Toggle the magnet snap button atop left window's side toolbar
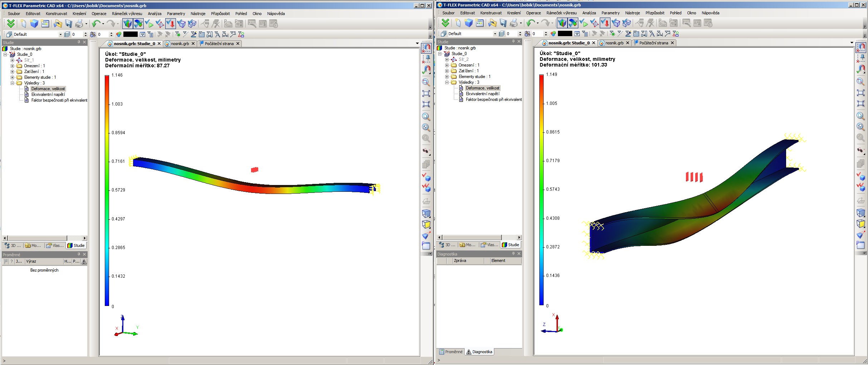 426,48
